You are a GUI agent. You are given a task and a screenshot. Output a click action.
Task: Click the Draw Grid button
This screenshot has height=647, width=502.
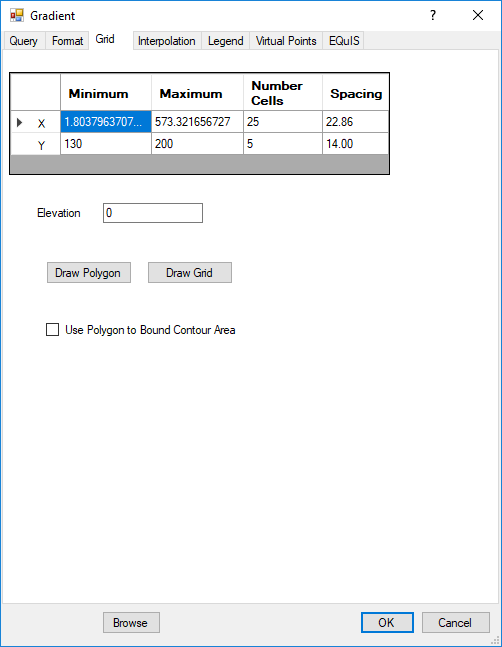(x=190, y=273)
